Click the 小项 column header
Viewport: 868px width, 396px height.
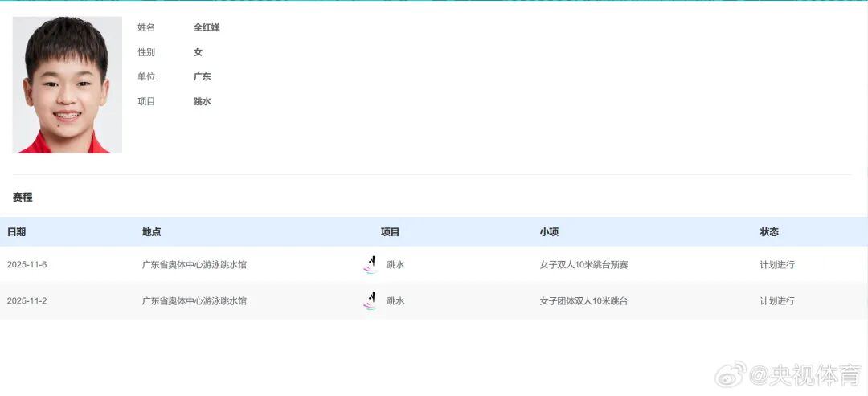(x=549, y=232)
